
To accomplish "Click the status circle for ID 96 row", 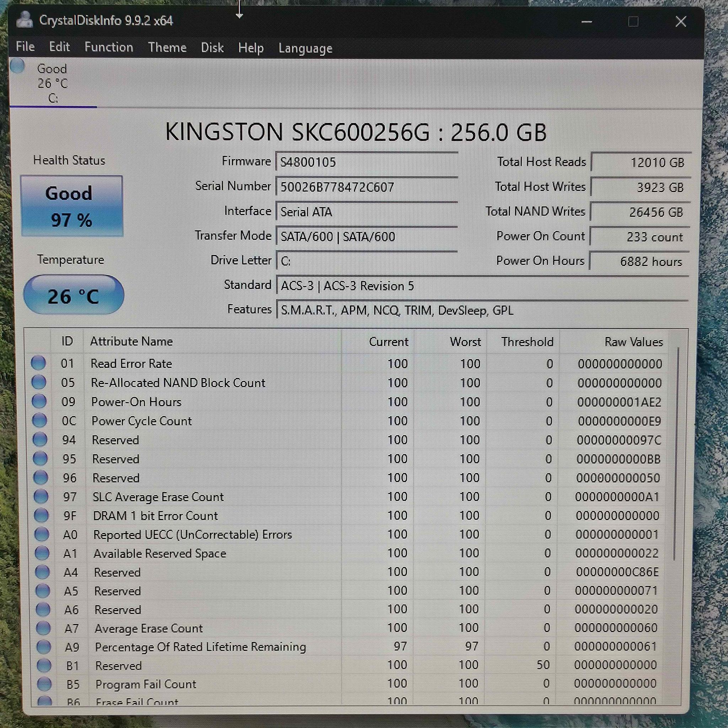I will [41, 477].
